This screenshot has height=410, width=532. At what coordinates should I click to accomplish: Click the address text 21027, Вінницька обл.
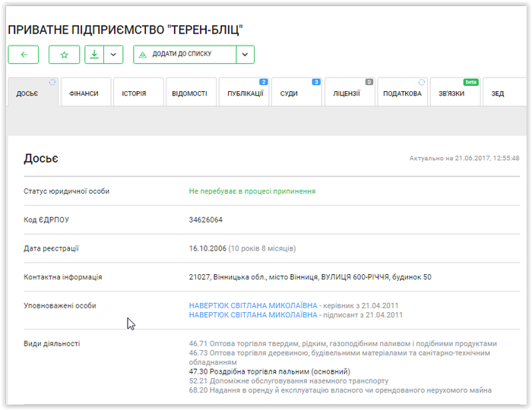310,277
